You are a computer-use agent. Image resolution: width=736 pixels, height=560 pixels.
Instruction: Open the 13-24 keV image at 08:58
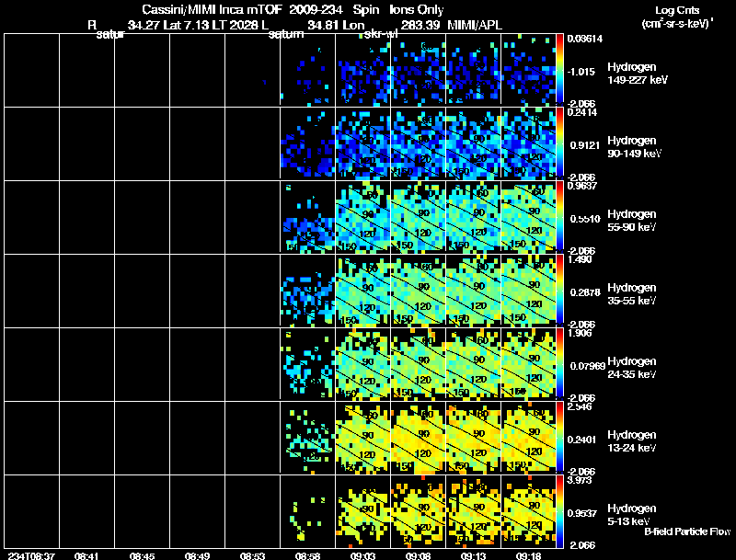tap(308, 438)
